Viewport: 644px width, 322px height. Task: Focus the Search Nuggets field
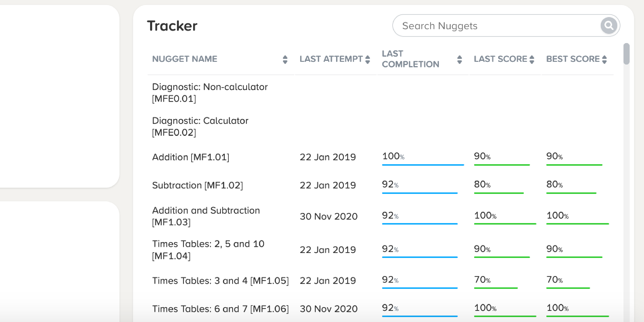[506, 25]
